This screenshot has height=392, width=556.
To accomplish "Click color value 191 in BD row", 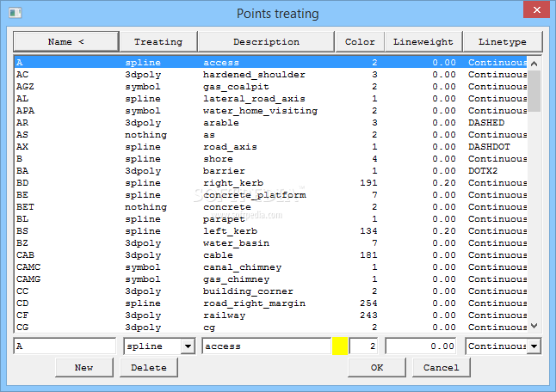I will tap(368, 183).
